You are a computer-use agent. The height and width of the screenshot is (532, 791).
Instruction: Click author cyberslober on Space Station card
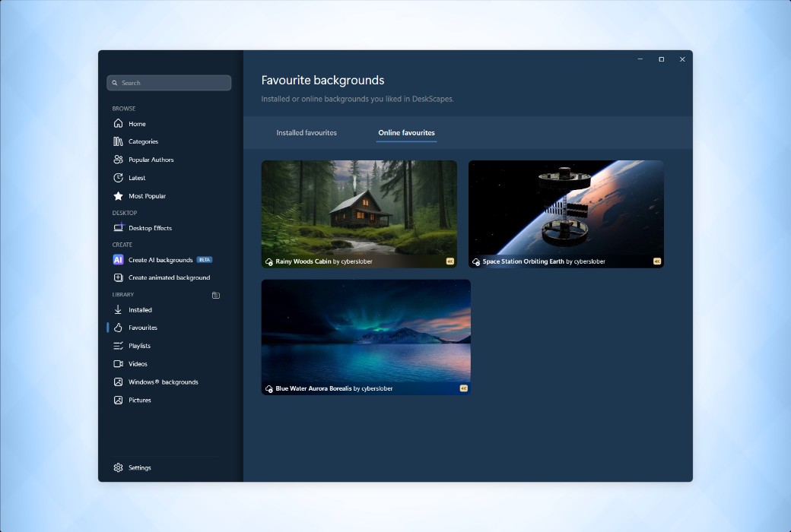[589, 261]
